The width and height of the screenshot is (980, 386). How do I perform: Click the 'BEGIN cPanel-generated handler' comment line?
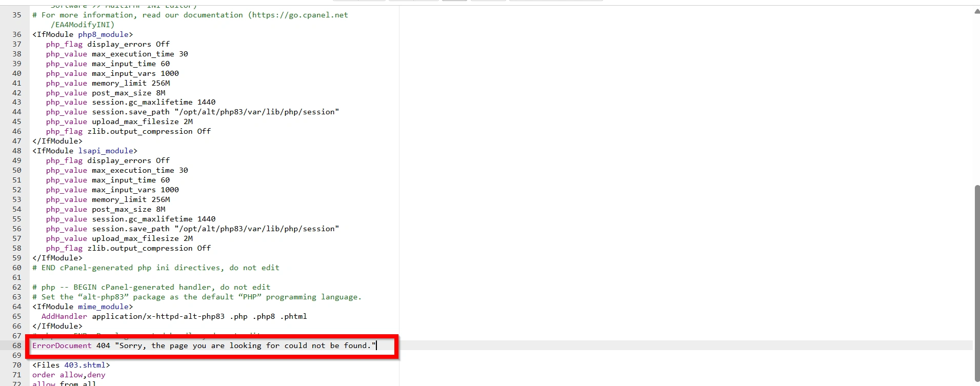click(x=151, y=287)
